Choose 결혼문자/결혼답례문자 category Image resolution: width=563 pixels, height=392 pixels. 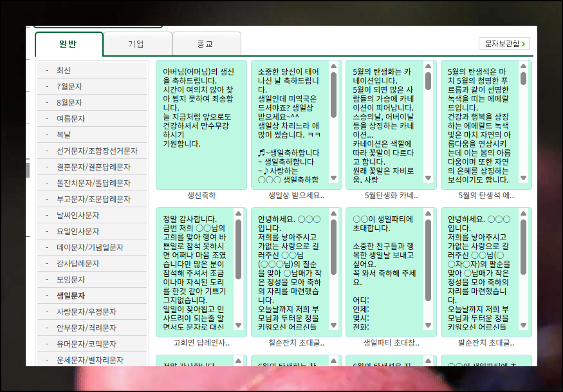click(92, 167)
